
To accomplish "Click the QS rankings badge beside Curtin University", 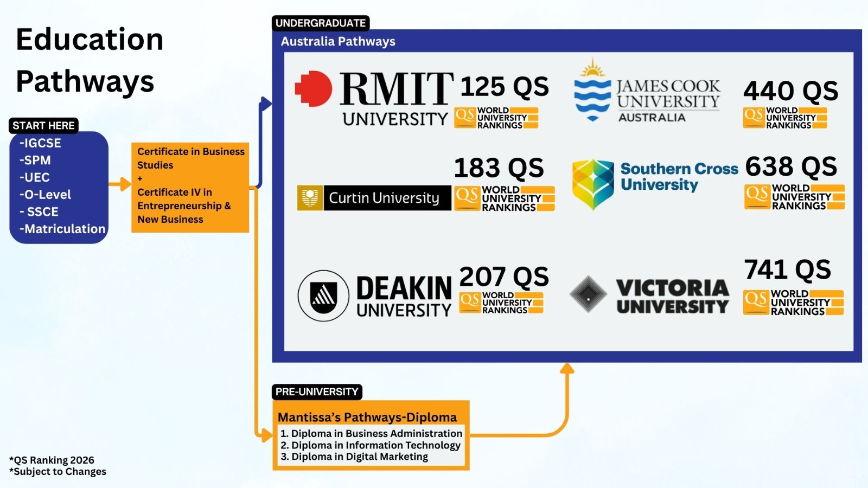I will click(505, 198).
